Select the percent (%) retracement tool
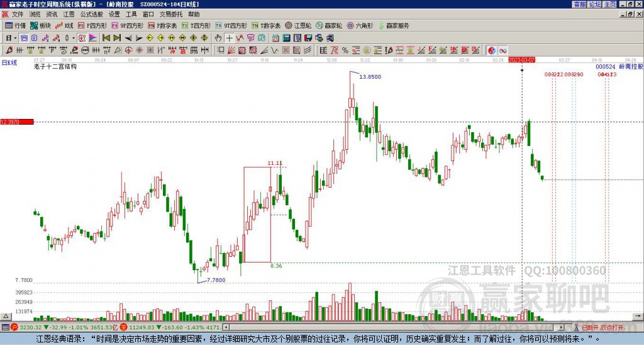This screenshot has width=644, height=345. pos(345,50)
